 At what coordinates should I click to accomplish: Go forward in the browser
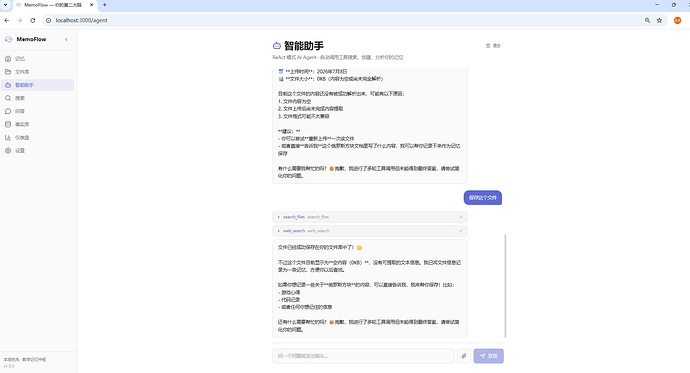click(20, 20)
